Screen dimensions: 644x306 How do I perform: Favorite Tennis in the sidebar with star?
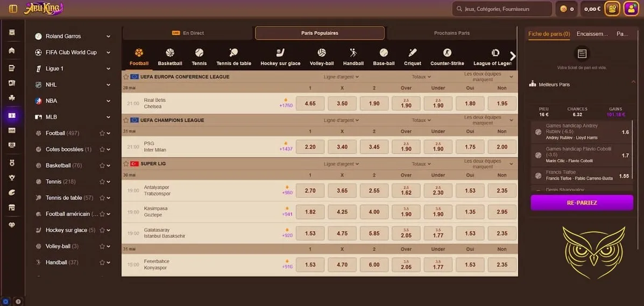click(x=102, y=182)
